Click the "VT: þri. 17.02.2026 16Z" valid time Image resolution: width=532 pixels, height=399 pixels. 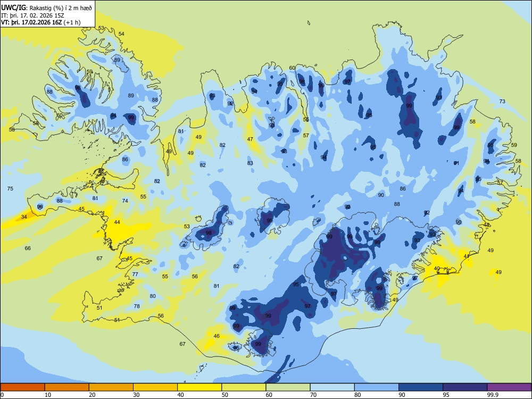click(31, 22)
